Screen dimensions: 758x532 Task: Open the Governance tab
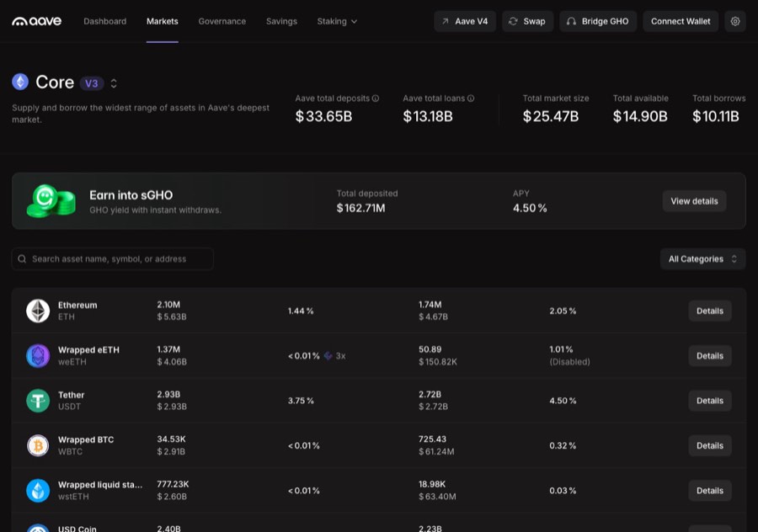(x=222, y=21)
